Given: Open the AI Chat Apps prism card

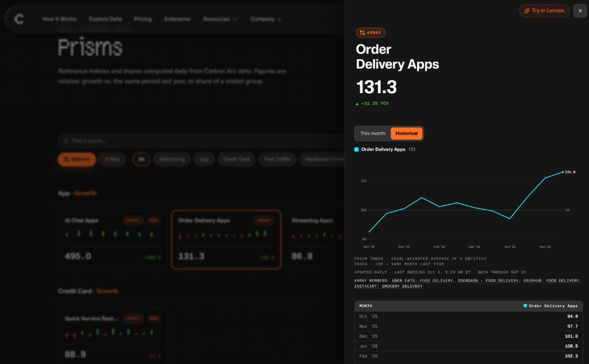Looking at the screenshot, I should [x=112, y=240].
